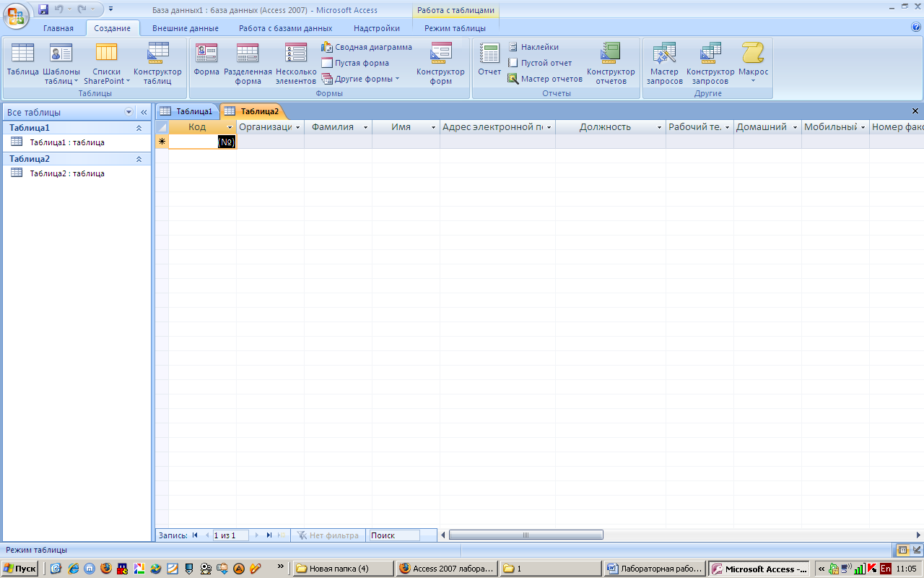Open Таблица1 : таблица in navigation pane

[67, 142]
